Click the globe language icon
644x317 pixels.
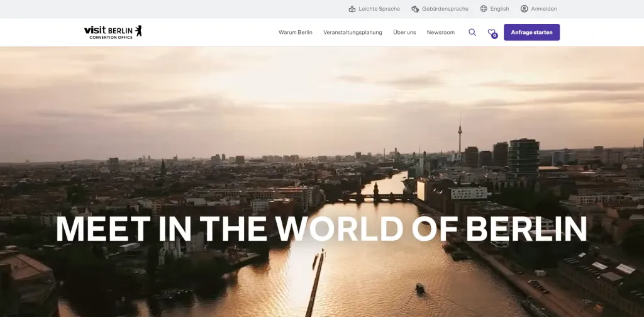coord(484,9)
